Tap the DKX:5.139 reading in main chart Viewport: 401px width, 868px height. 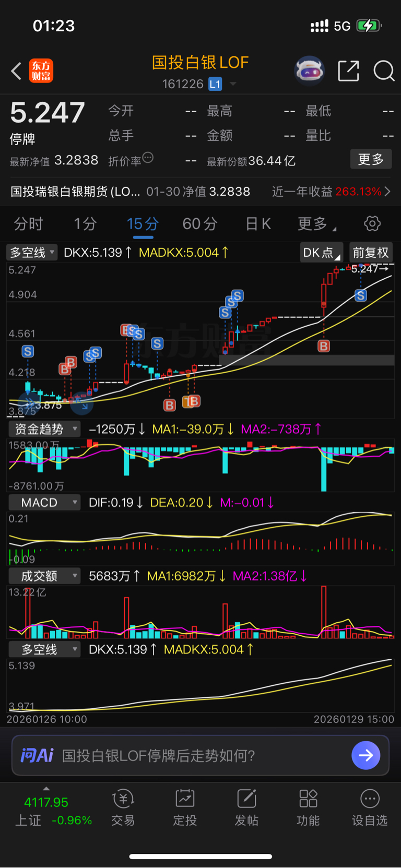(98, 253)
